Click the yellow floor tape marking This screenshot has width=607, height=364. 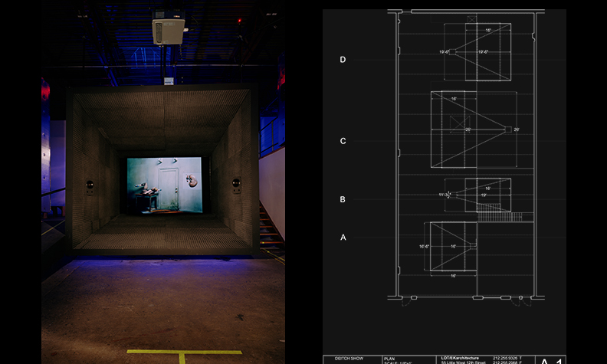click(184, 356)
